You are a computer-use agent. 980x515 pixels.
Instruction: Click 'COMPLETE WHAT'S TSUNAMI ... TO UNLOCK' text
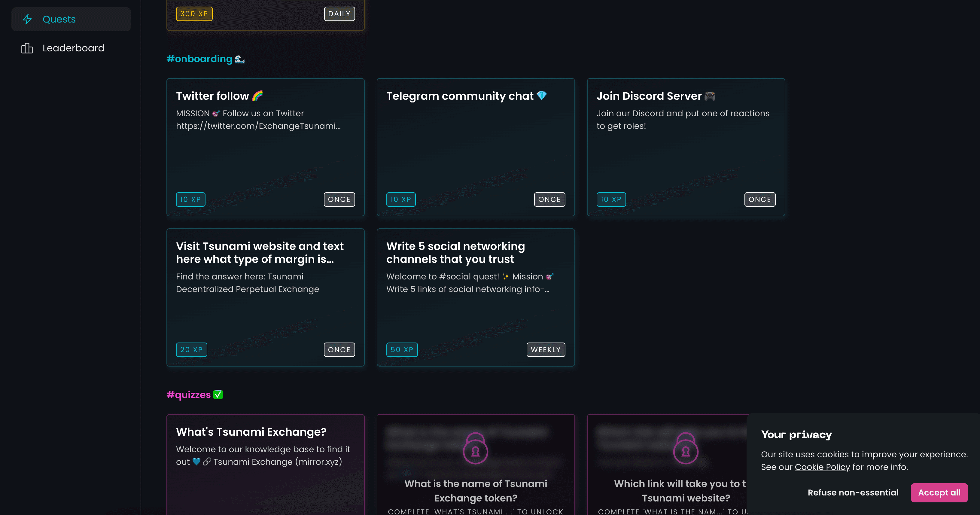pyautogui.click(x=476, y=512)
